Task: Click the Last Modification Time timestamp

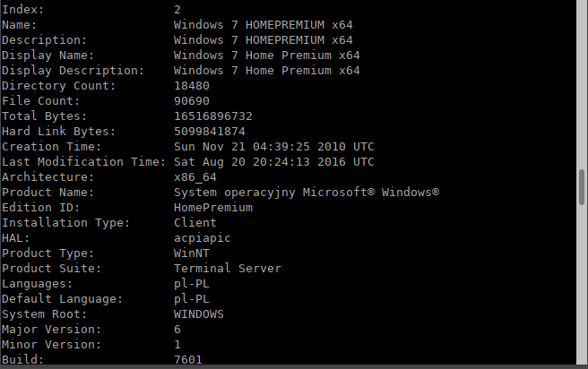Action: coord(274,162)
